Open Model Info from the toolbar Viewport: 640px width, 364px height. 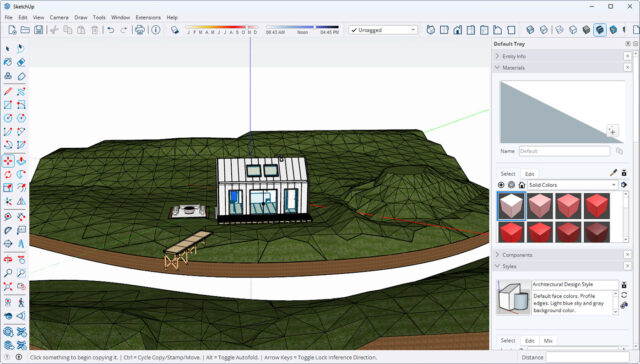(x=156, y=30)
